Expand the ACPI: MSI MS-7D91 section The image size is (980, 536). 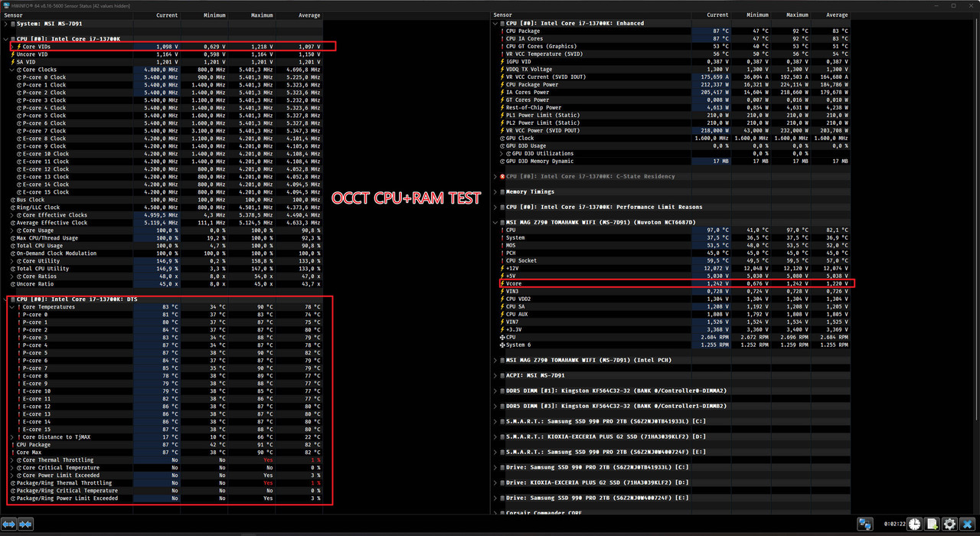click(x=495, y=375)
